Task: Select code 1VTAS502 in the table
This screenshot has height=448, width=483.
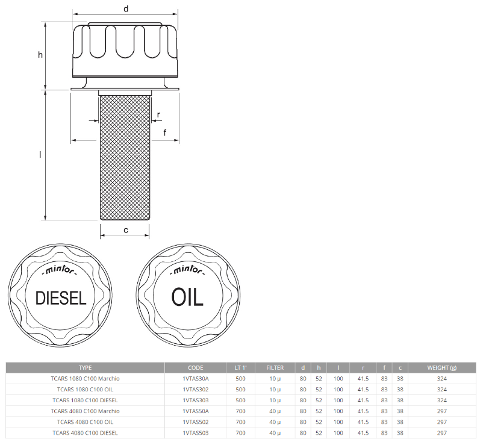Action: (197, 422)
